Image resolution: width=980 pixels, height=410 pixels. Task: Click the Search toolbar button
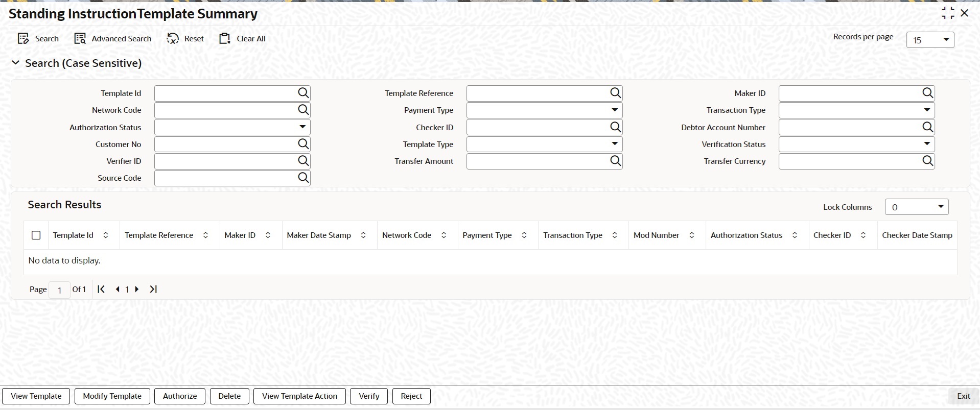click(x=38, y=39)
